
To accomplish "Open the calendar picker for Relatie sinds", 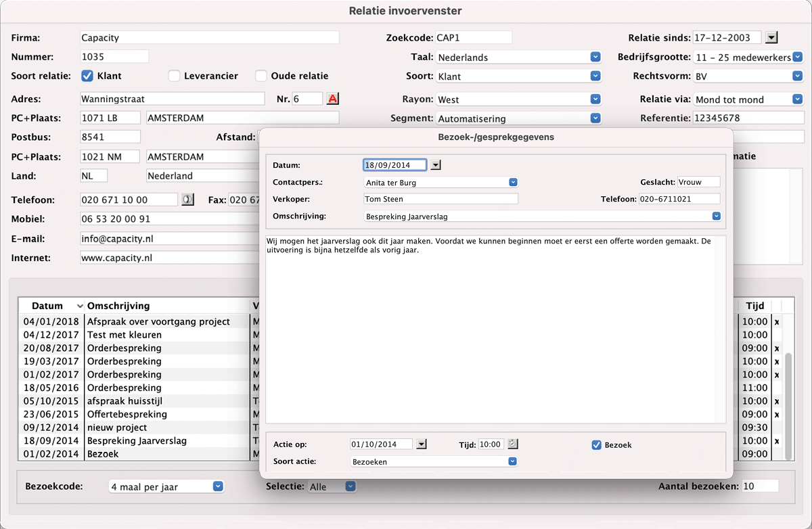I will coord(773,38).
